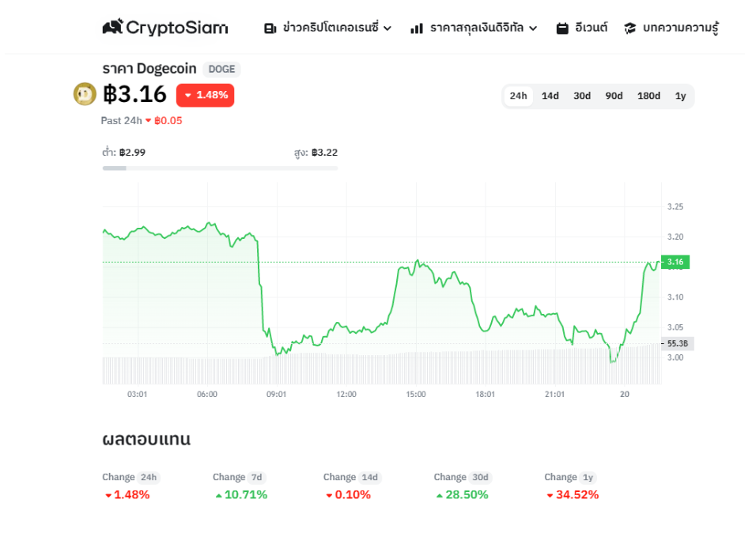Select the 24h chart range

click(518, 96)
